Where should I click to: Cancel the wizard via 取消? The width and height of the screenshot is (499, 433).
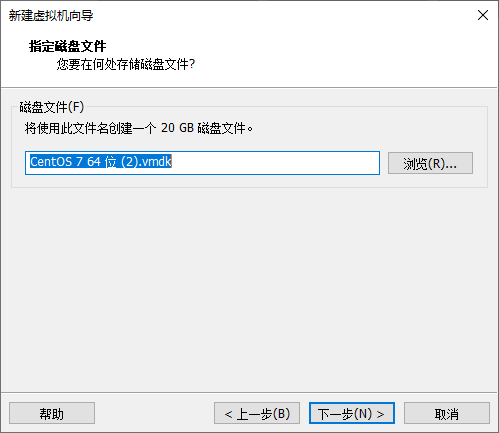[x=447, y=413]
